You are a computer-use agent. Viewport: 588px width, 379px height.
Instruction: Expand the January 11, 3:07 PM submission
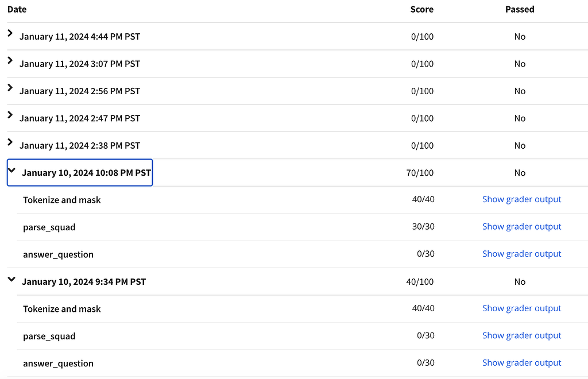point(10,61)
